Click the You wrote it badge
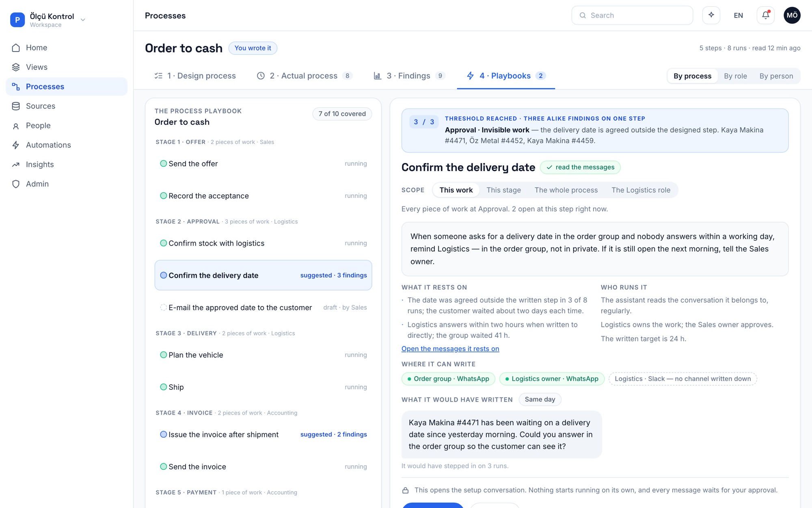 pyautogui.click(x=253, y=48)
